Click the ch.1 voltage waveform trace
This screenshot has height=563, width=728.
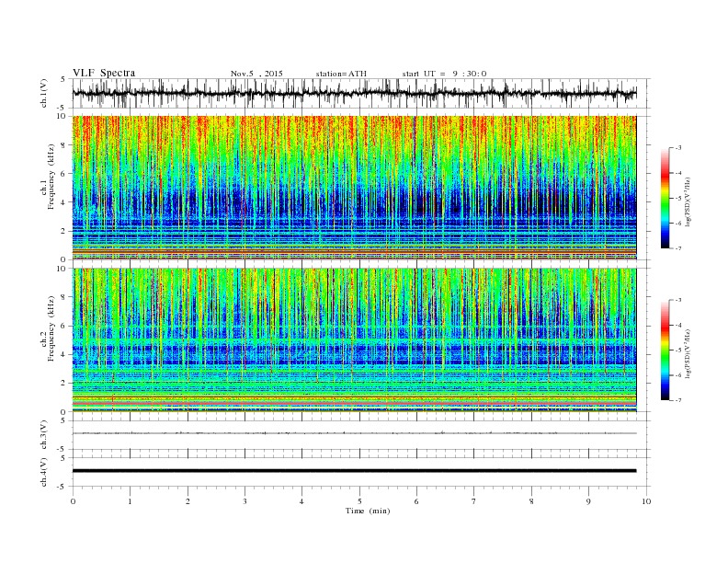click(354, 93)
